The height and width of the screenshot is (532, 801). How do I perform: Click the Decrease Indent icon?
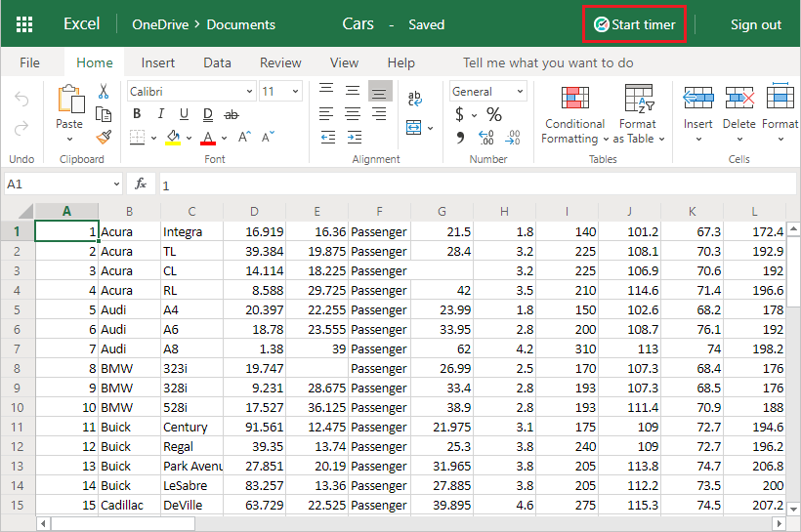click(x=328, y=137)
